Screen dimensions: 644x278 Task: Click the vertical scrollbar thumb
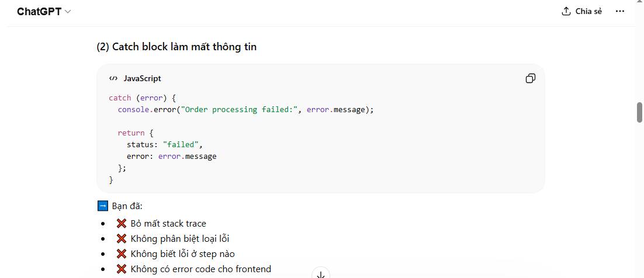(x=639, y=112)
